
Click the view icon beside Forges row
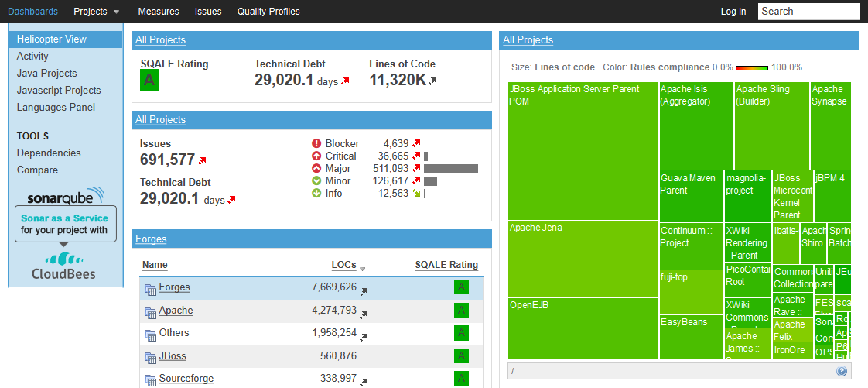pyautogui.click(x=150, y=289)
